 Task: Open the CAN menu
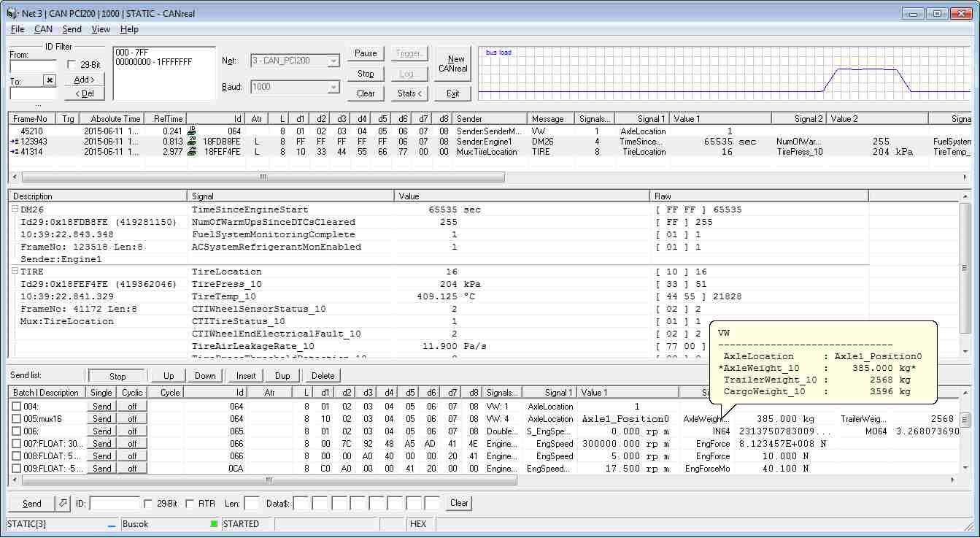[43, 29]
